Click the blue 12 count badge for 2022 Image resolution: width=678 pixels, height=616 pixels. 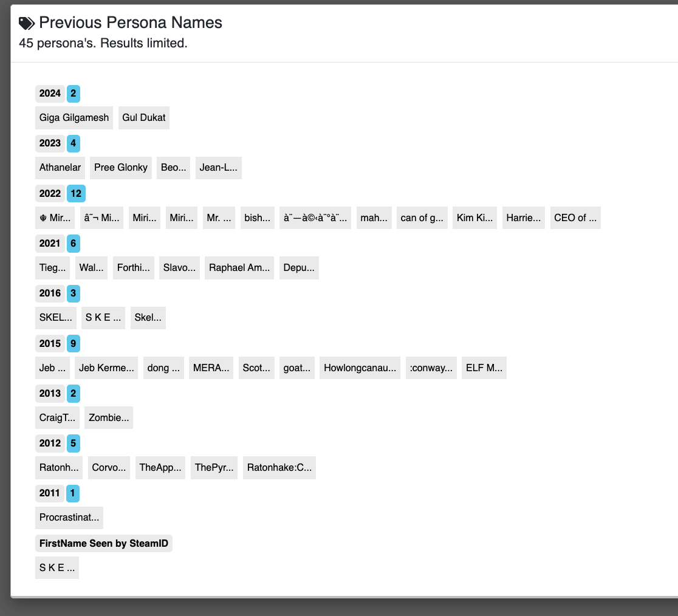click(76, 194)
